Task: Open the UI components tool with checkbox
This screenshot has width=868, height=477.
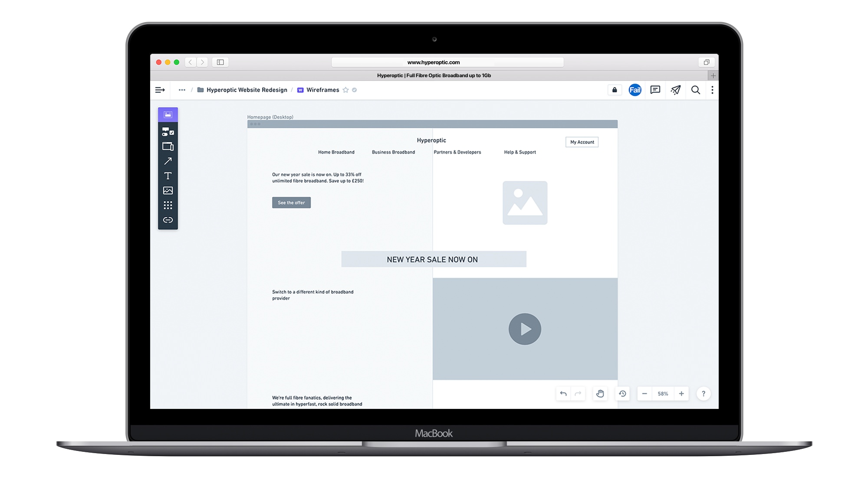Action: (168, 131)
